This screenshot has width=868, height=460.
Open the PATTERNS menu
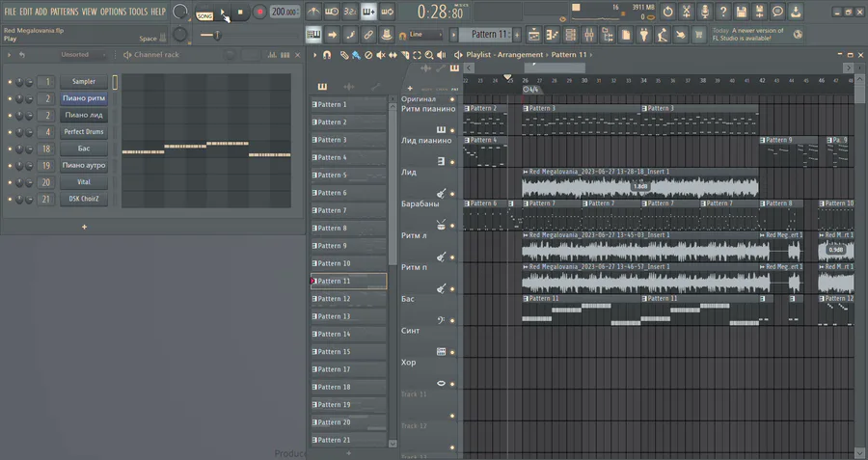[x=65, y=11]
